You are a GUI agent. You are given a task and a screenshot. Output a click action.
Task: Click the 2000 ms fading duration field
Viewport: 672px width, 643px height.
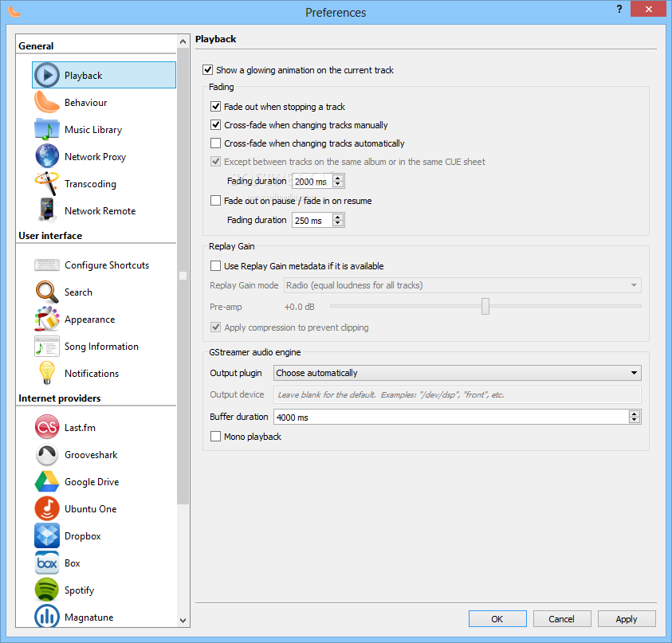coord(312,181)
